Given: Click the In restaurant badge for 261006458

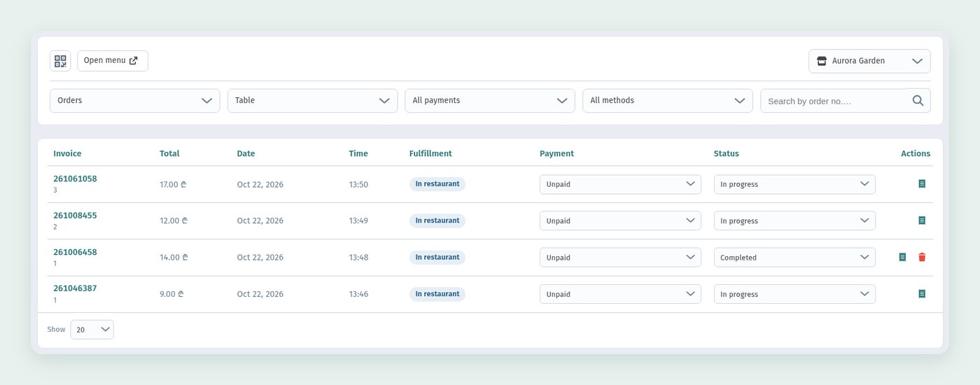Looking at the screenshot, I should [x=437, y=258].
